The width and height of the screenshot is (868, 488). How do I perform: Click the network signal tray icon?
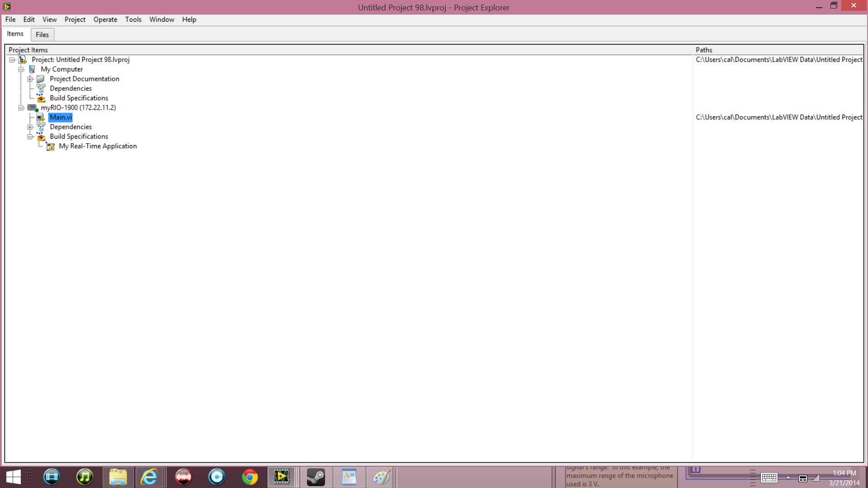pos(816,478)
